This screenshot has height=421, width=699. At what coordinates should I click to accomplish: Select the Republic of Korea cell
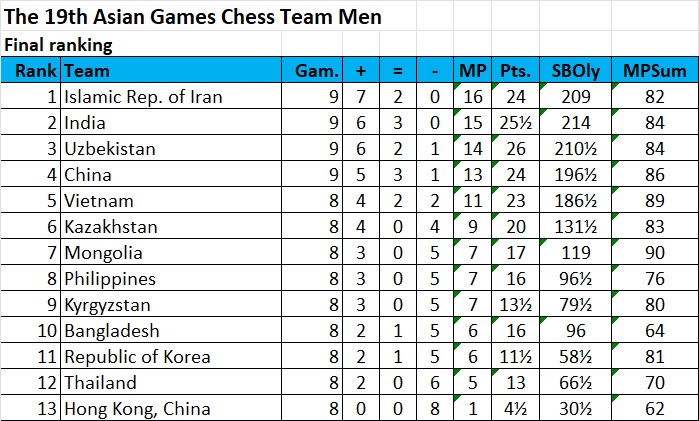137,357
